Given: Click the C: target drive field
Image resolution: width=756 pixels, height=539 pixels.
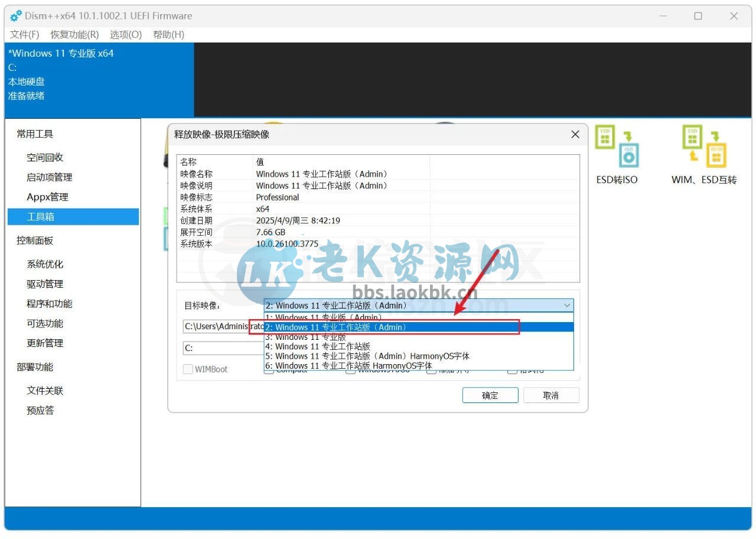Looking at the screenshot, I should click(223, 348).
